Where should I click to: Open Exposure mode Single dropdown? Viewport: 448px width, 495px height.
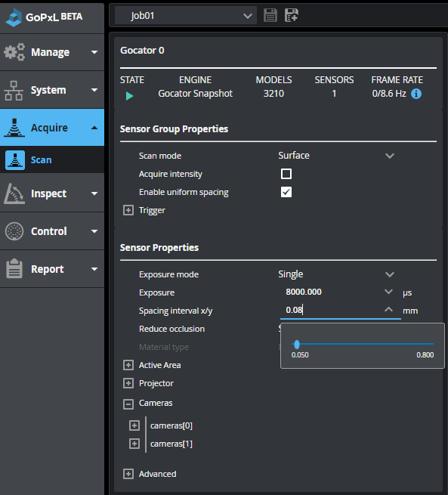pos(336,274)
